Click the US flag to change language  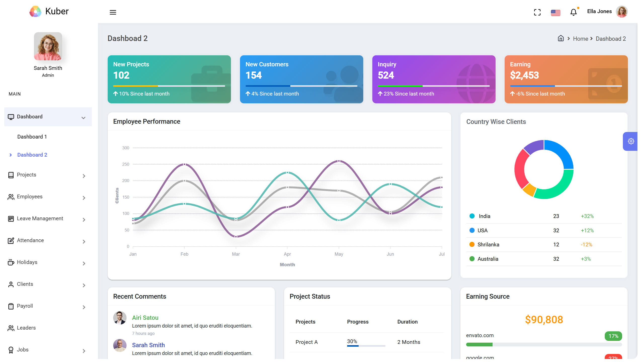point(555,12)
